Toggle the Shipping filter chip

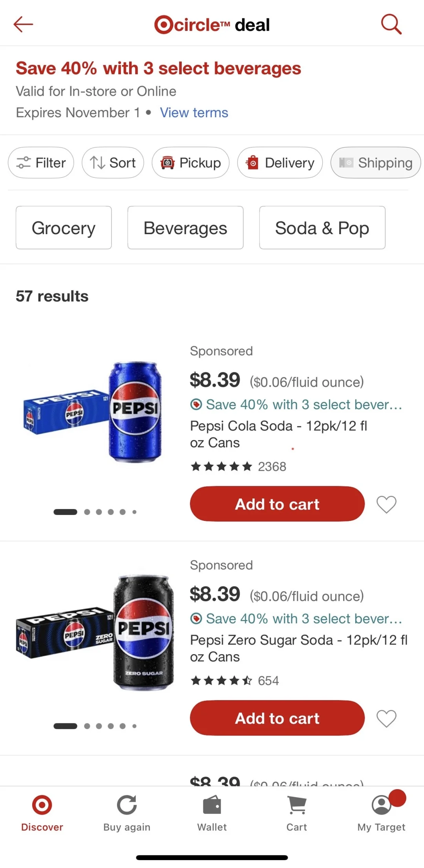click(x=375, y=163)
